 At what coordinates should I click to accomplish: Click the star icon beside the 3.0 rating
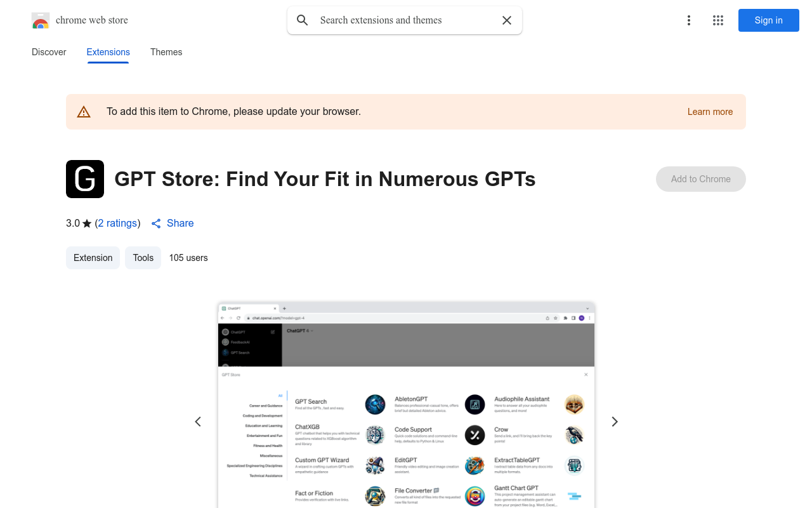click(87, 223)
